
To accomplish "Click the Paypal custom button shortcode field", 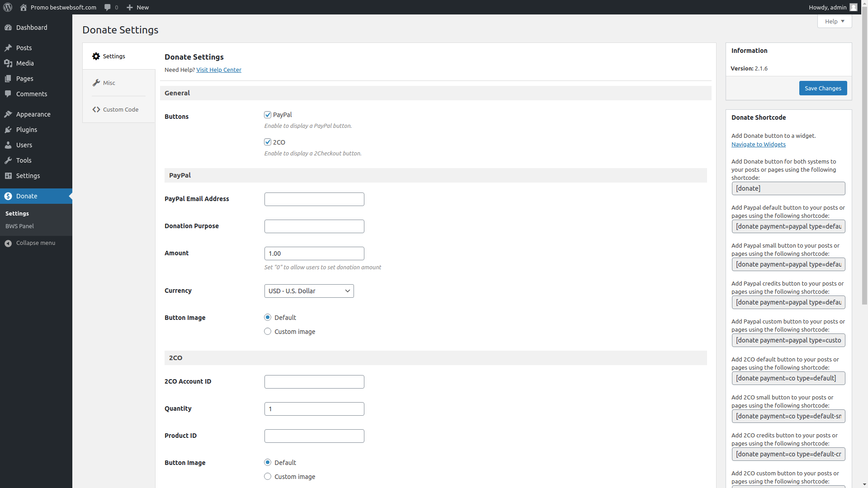I will click(788, 340).
